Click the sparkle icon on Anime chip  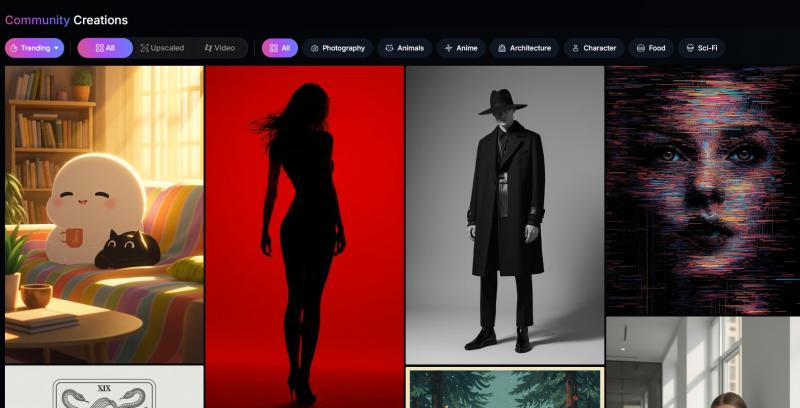point(448,48)
